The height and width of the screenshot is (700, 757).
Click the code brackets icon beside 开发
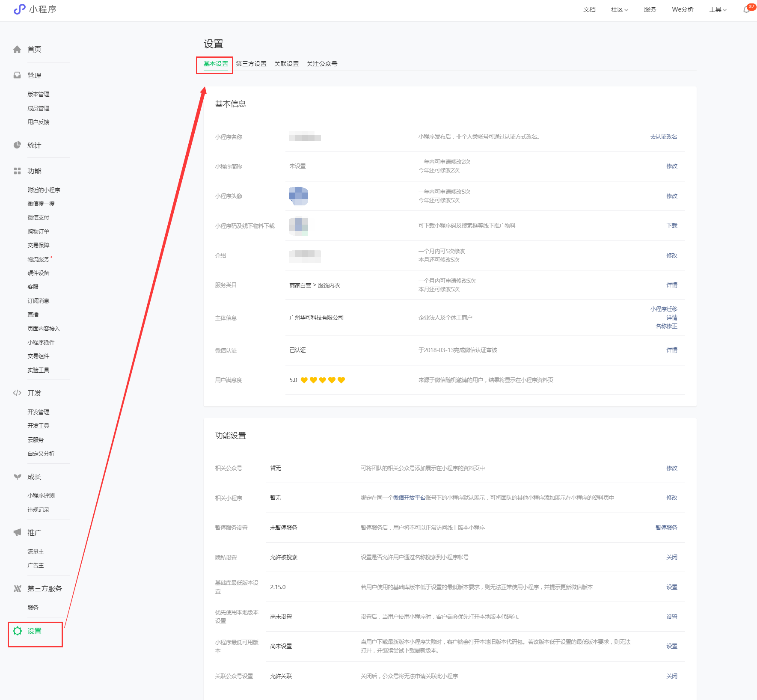coord(17,393)
